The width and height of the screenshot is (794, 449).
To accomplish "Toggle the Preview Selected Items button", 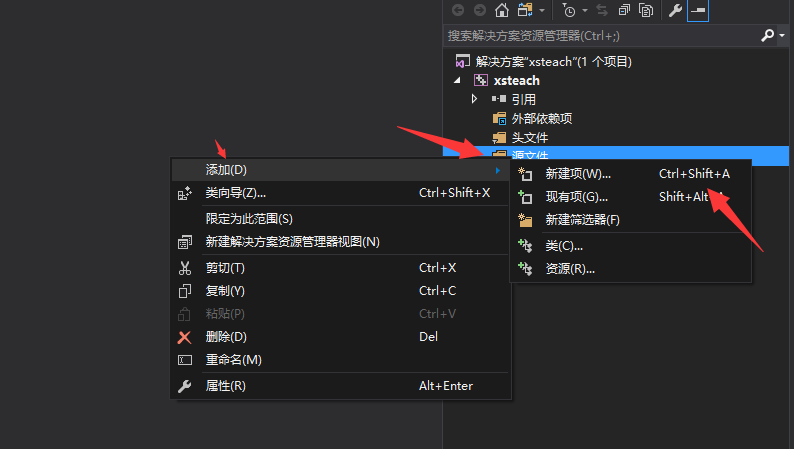I will tap(698, 10).
